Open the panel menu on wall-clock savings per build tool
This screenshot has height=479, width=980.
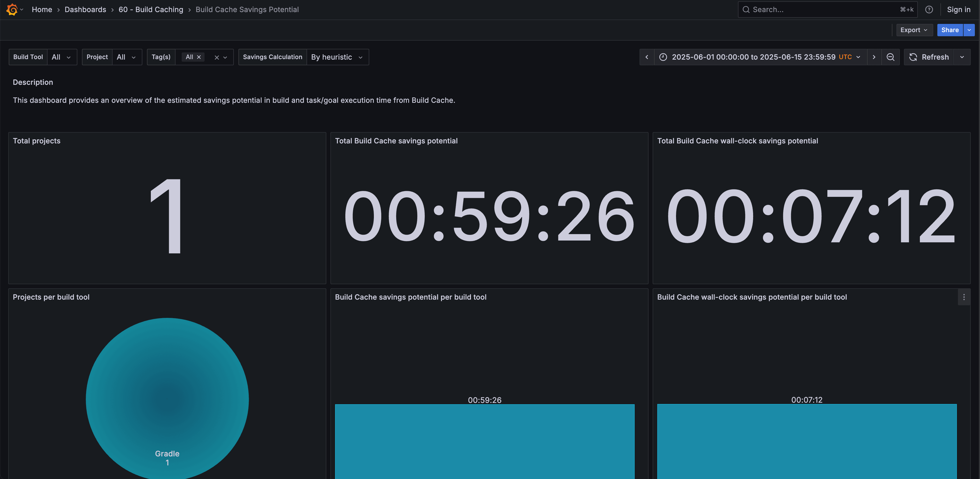pyautogui.click(x=964, y=297)
